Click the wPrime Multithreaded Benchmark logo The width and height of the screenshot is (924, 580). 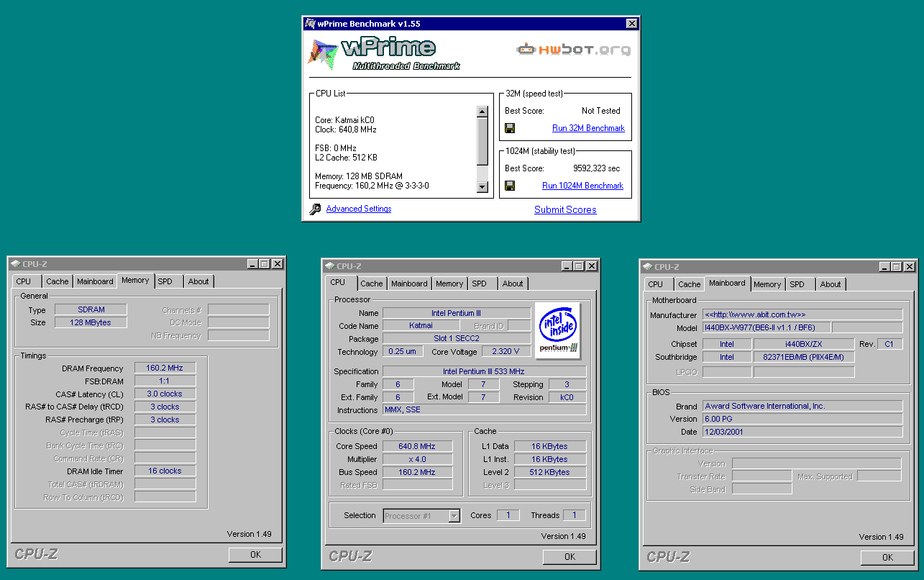(x=383, y=54)
